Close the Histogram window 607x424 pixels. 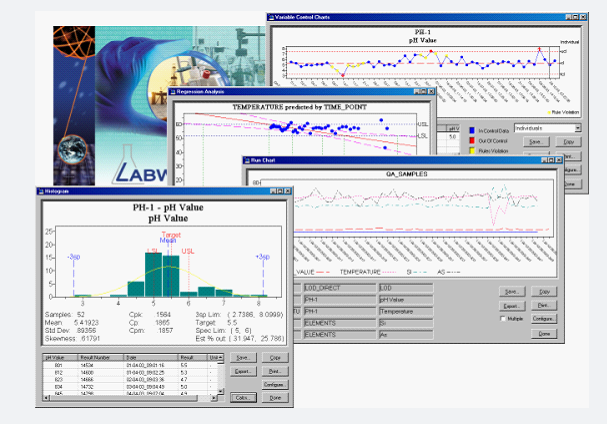tap(288, 191)
